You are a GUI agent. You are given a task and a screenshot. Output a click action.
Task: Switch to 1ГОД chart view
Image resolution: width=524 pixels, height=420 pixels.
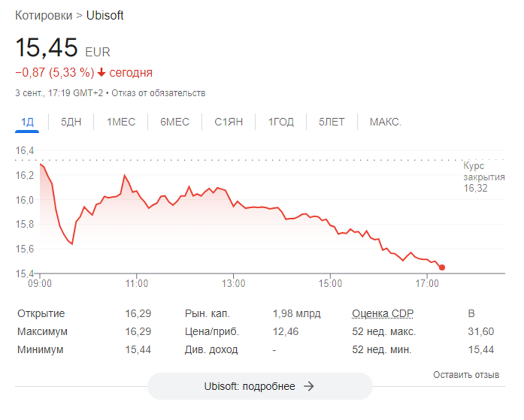point(281,122)
